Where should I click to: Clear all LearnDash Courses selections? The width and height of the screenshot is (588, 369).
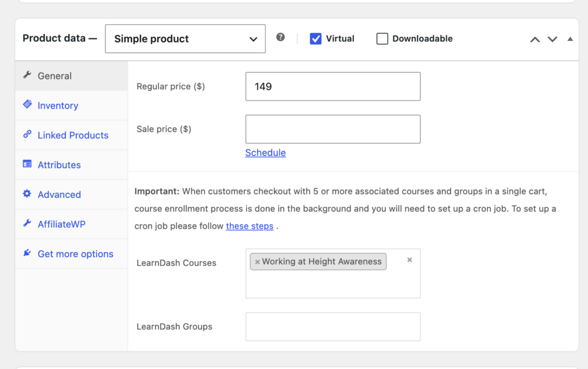point(409,259)
